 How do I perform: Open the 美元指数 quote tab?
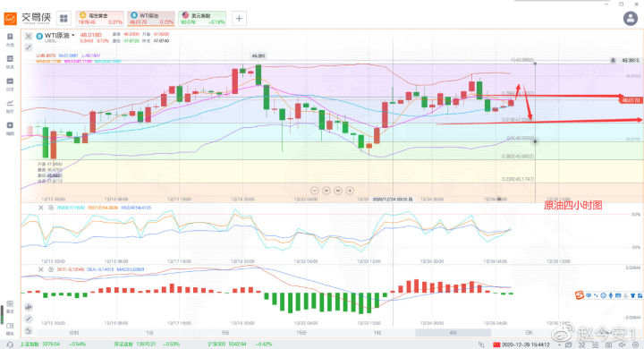point(202,19)
